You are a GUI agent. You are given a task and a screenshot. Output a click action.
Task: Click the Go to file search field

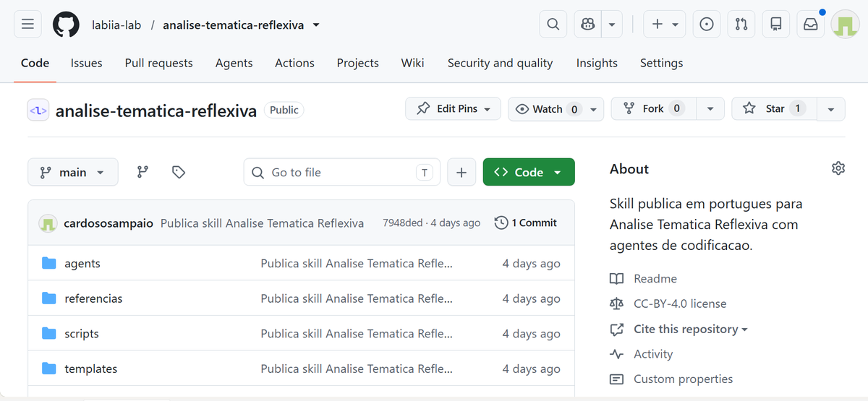[x=342, y=172]
